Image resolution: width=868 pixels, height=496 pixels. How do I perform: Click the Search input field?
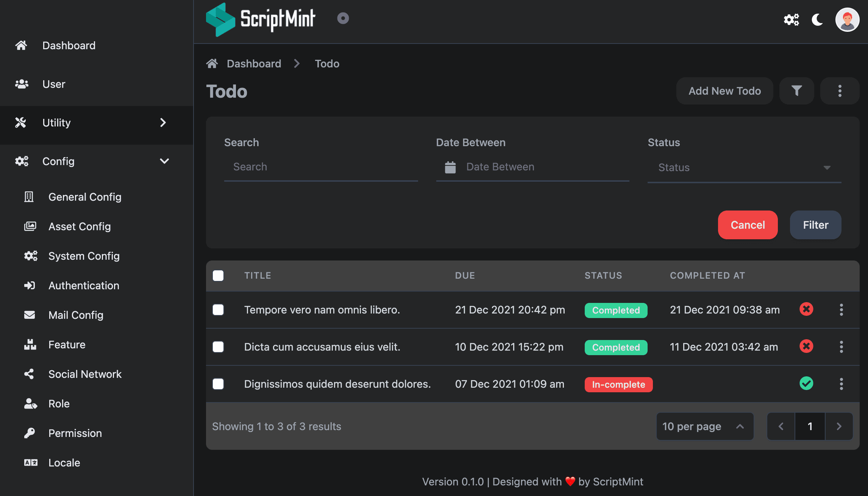coord(321,167)
